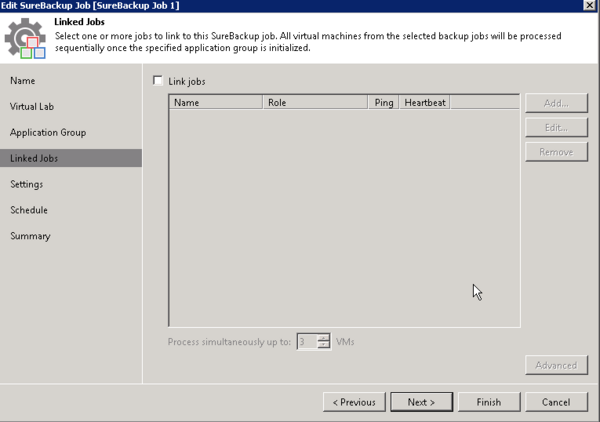The image size is (600, 422).
Task: Enable the Link jobs checkbox
Action: [x=157, y=81]
